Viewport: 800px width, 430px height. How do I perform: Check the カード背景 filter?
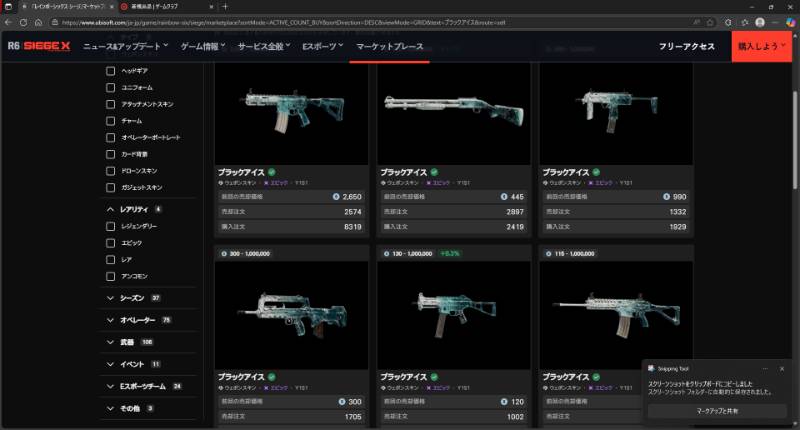pyautogui.click(x=110, y=154)
